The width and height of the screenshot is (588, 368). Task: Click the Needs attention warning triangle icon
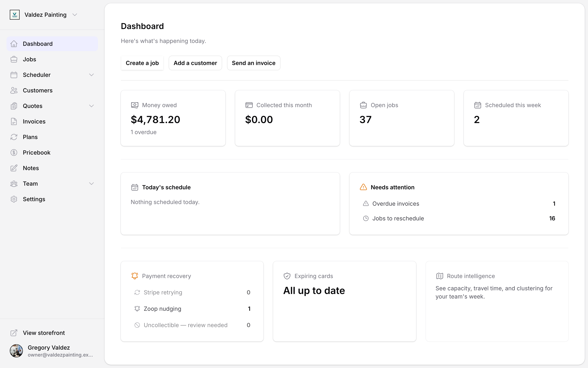click(x=363, y=187)
